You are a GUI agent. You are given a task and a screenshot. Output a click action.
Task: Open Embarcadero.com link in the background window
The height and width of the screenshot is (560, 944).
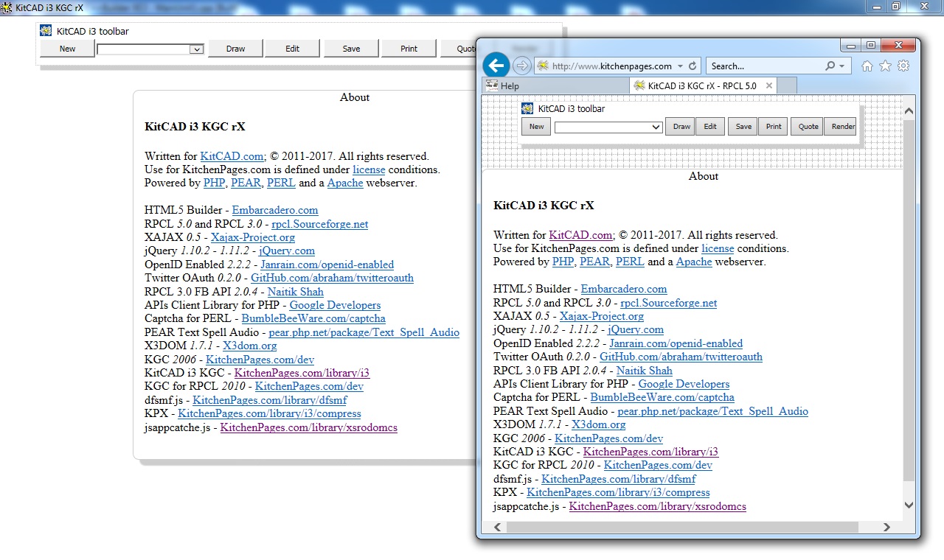275,210
